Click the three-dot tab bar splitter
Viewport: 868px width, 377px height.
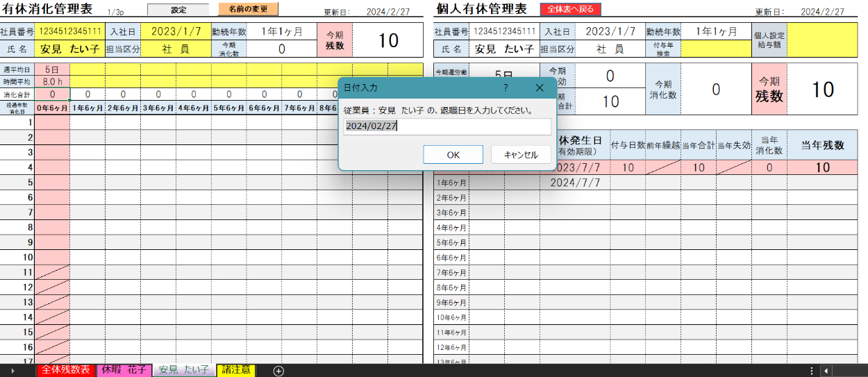coord(811,371)
